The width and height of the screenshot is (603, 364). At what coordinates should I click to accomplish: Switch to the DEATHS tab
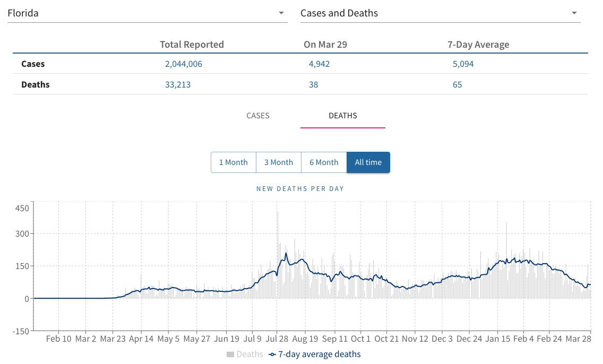[x=343, y=116]
